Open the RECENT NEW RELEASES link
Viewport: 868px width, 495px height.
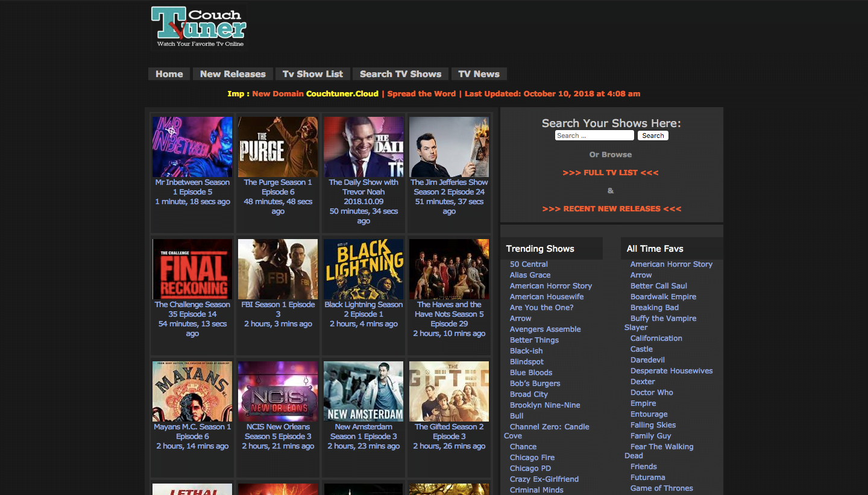[x=612, y=209]
